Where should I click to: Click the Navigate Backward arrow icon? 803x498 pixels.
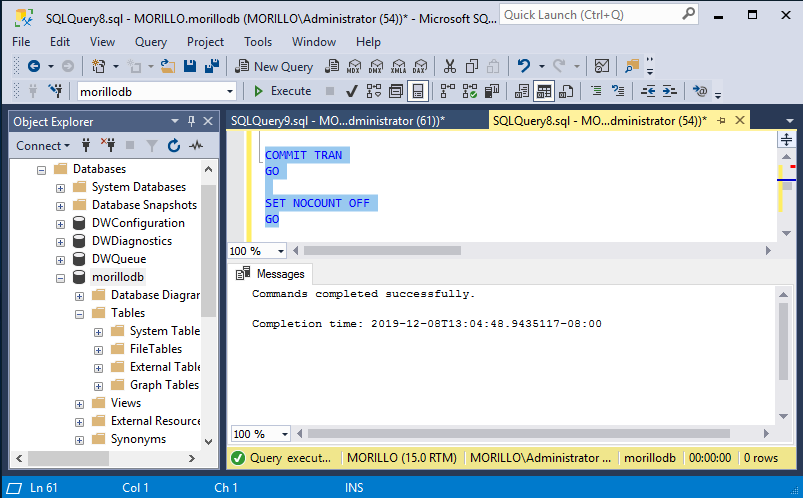pyautogui.click(x=34, y=66)
